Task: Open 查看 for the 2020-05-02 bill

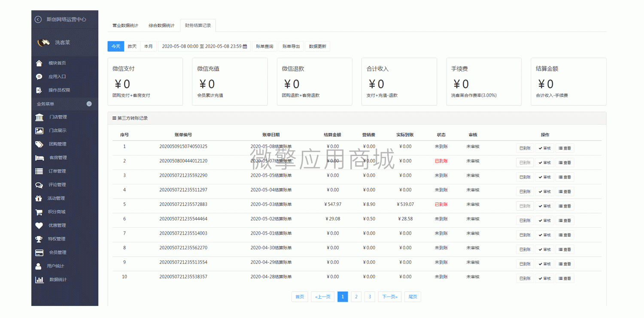Action: click(x=565, y=220)
